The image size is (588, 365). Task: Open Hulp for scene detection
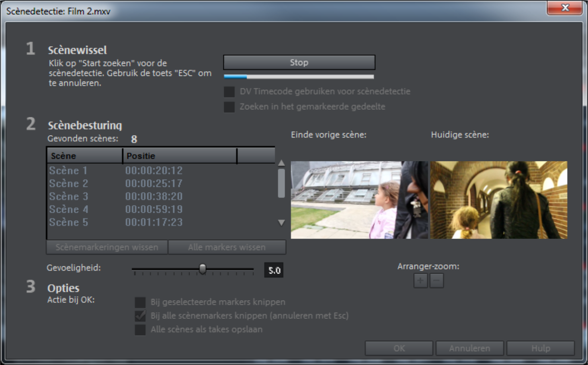[541, 348]
